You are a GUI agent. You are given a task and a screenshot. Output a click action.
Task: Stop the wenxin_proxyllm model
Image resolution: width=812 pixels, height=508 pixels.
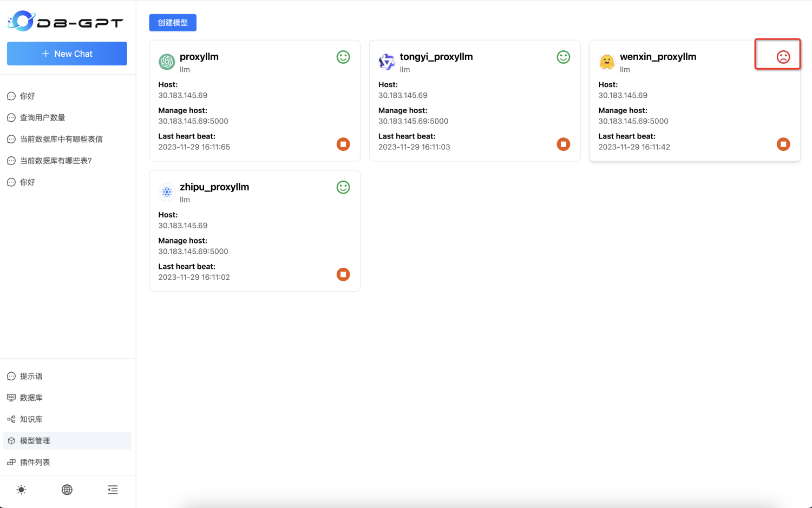pos(783,144)
